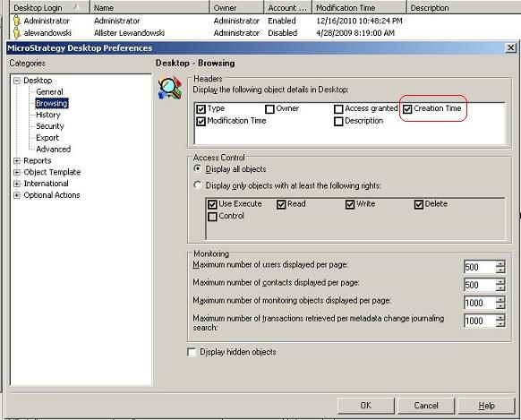Viewport: 521px width, 420px height.
Task: Sort by Modification Time column header
Action: [x=360, y=7]
